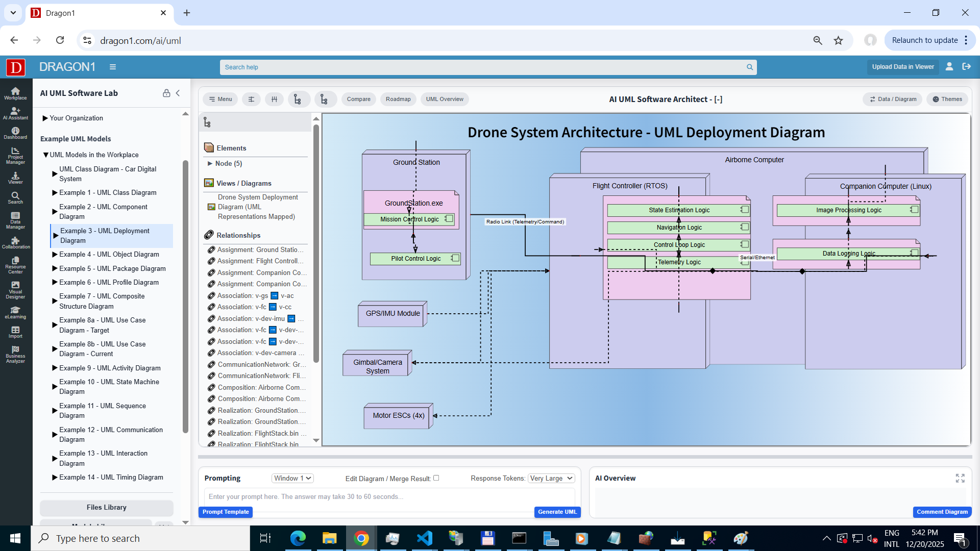
Task: Click the user profile icon in header
Action: [949, 66]
